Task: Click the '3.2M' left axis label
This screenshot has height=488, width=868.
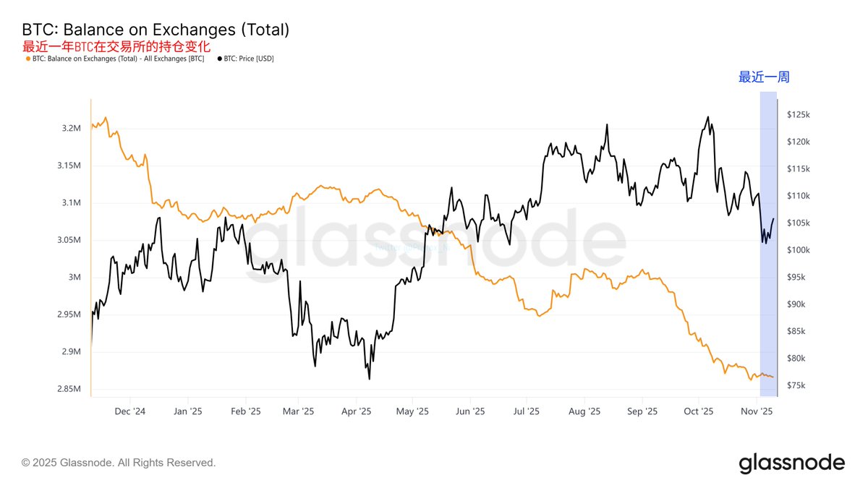Action: tap(71, 129)
